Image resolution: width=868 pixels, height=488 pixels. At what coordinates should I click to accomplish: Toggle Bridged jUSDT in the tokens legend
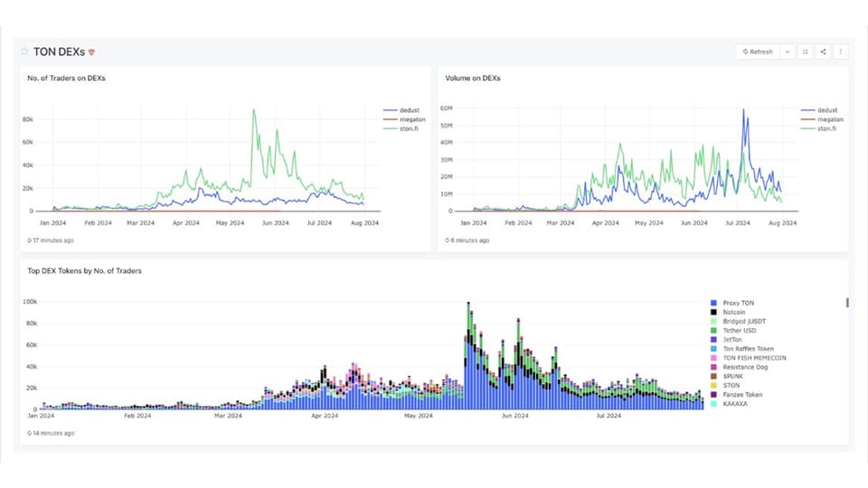[739, 321]
